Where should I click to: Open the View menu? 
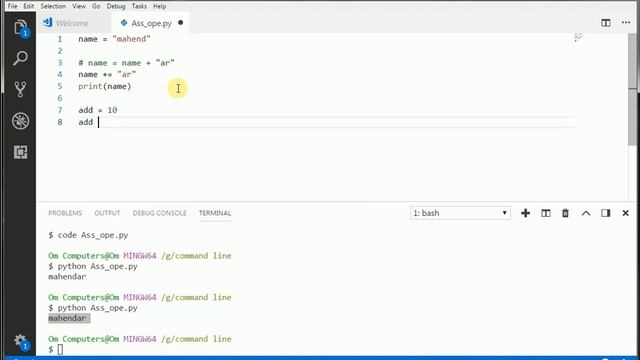coord(79,6)
